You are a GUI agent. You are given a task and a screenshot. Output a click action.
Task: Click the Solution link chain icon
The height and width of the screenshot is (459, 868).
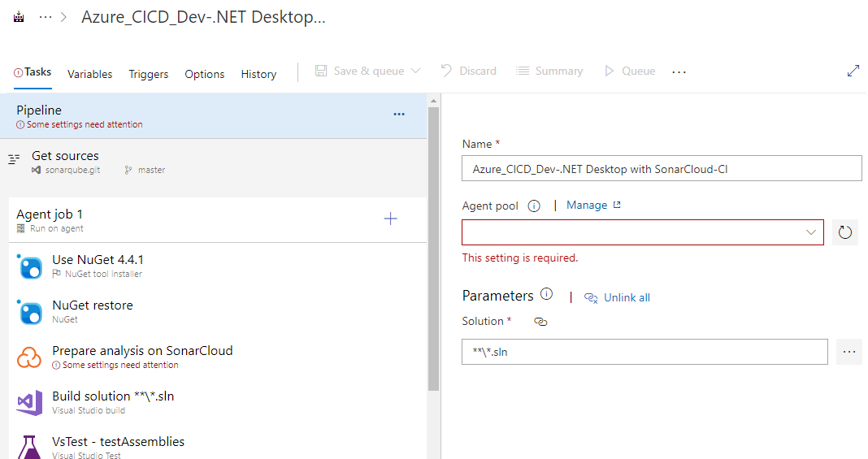[540, 322]
